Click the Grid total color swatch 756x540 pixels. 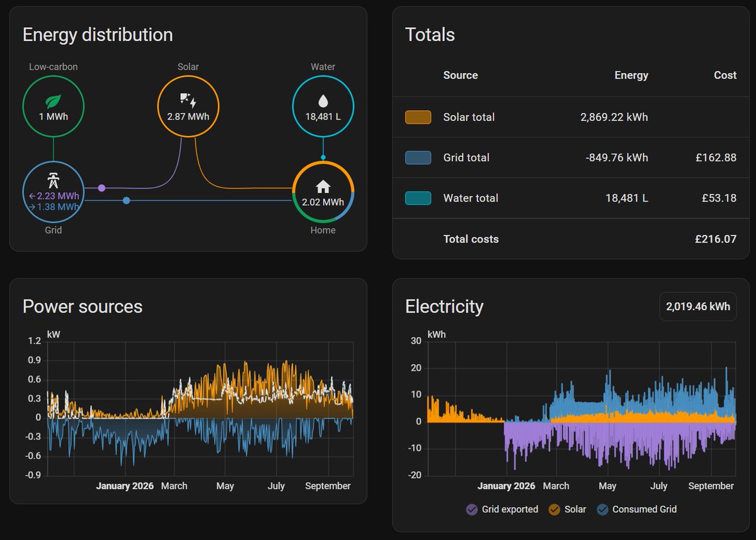[418, 158]
